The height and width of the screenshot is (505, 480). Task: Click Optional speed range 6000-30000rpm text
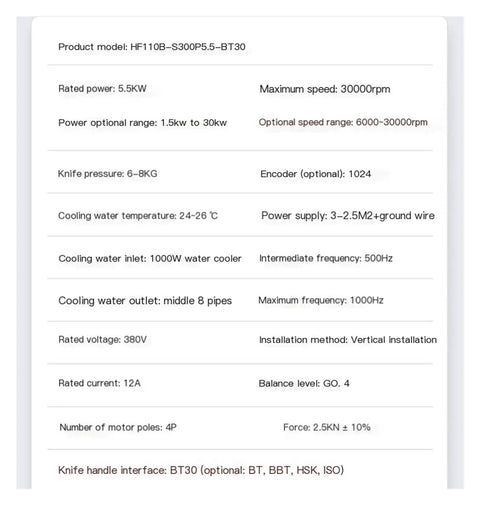343,122
